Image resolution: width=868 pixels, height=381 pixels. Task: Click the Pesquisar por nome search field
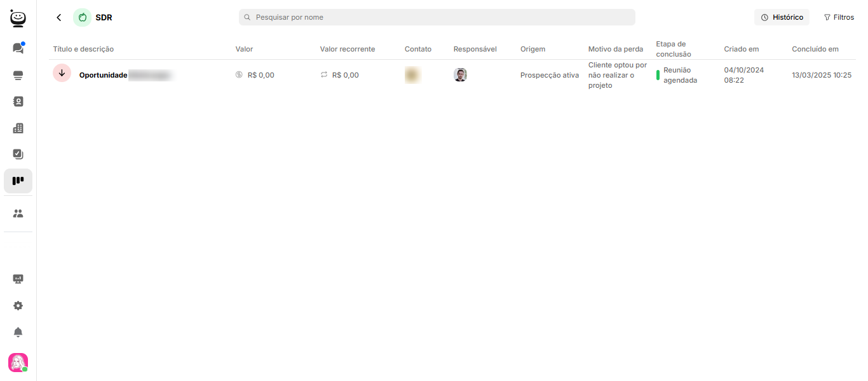tap(437, 17)
